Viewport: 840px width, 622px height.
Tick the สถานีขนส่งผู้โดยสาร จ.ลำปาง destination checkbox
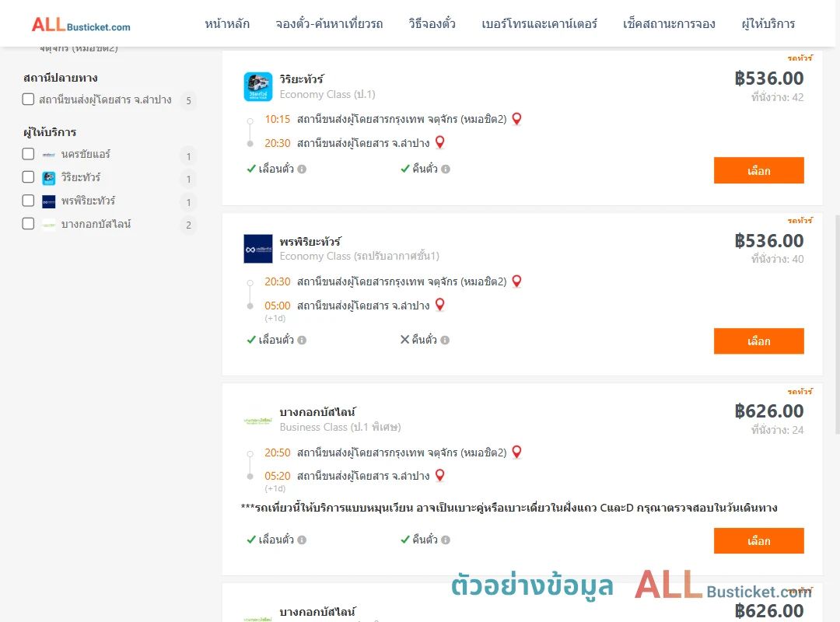pos(29,99)
